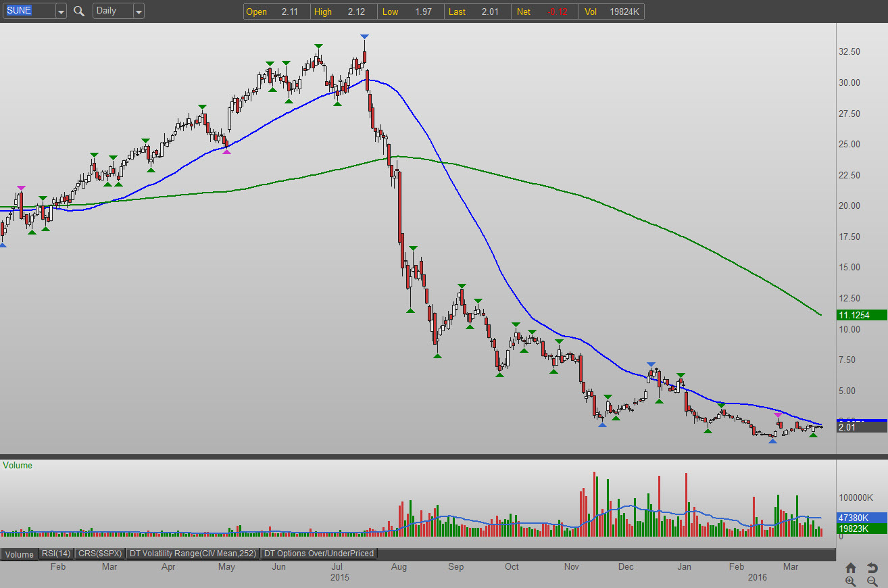
Task: Zoom in using the plus magnifier
Action: pos(851,581)
